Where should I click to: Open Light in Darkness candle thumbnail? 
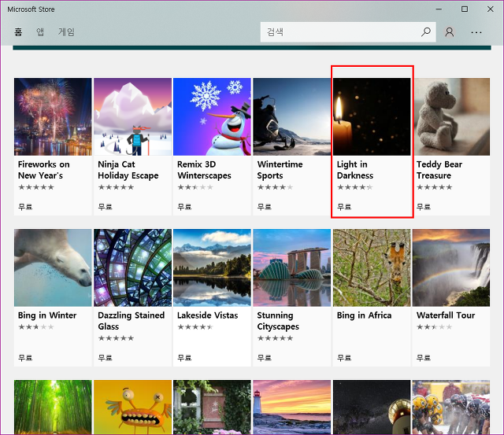pos(372,116)
